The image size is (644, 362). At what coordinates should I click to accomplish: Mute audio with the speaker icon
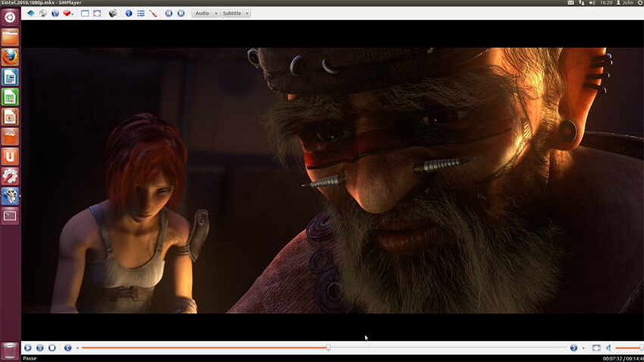pyautogui.click(x=609, y=348)
